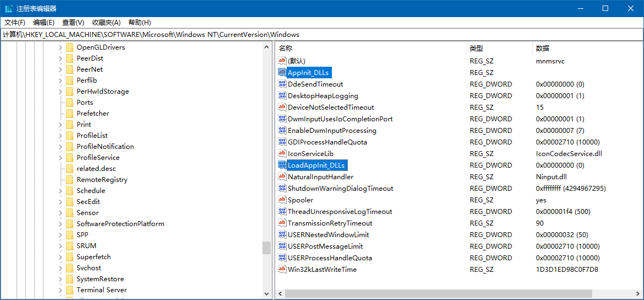Open the 帮助(H) menu
Viewport: 644px width, 300px height.
pos(139,23)
